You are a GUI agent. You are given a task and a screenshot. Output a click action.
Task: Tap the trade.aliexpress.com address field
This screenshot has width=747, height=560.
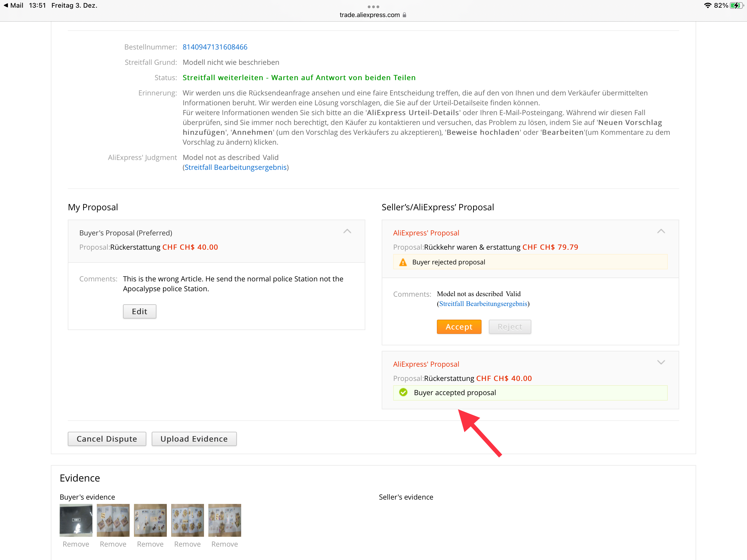(x=369, y=15)
